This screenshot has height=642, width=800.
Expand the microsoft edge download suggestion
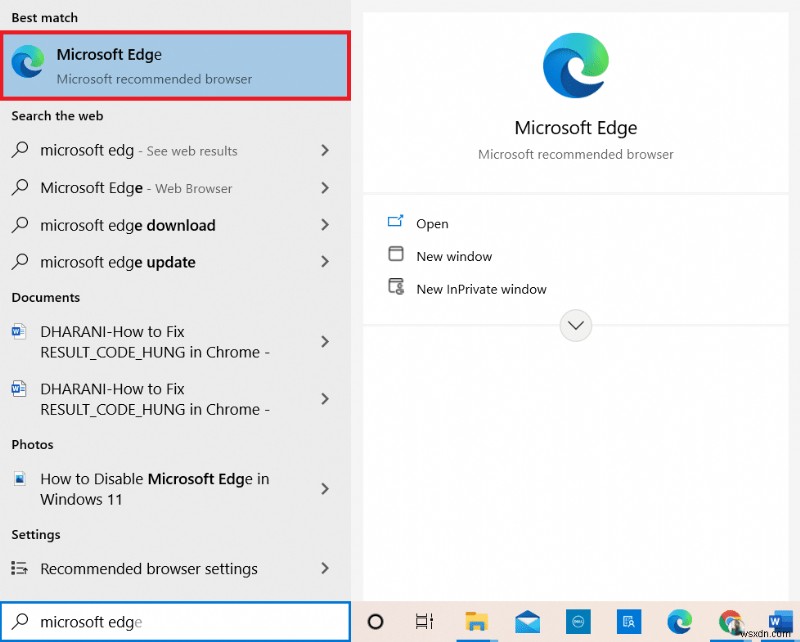pyautogui.click(x=325, y=225)
